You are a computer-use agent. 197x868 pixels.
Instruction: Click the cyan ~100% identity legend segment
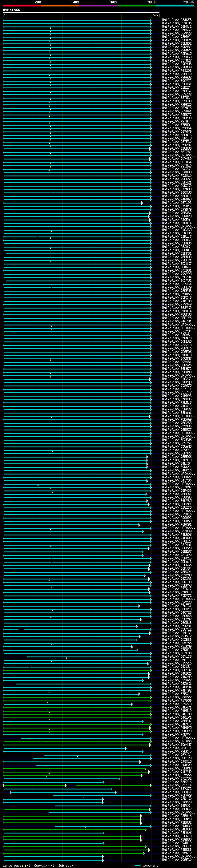pyautogui.click(x=175, y=6)
